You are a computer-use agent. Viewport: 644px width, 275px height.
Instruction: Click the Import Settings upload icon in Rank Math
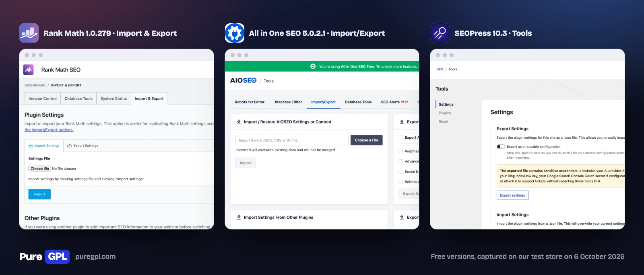[31, 146]
